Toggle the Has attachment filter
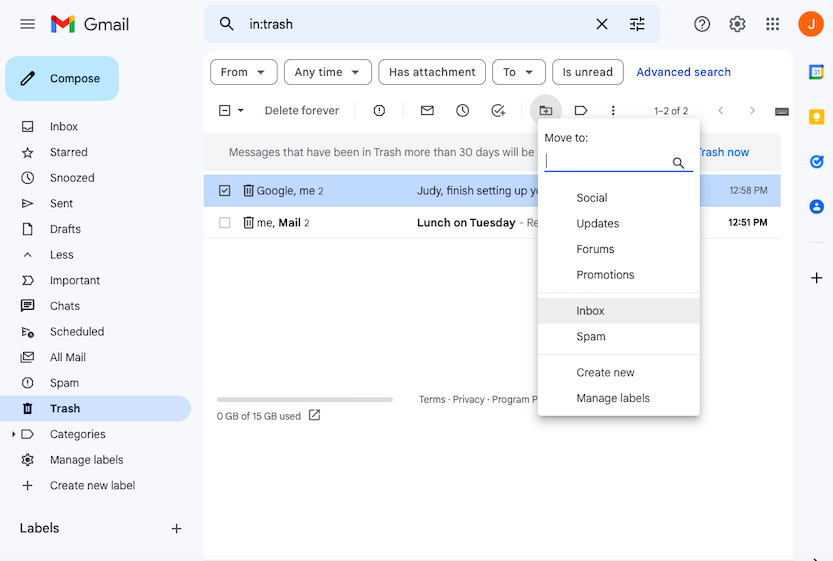The width and height of the screenshot is (833, 561). 432,72
